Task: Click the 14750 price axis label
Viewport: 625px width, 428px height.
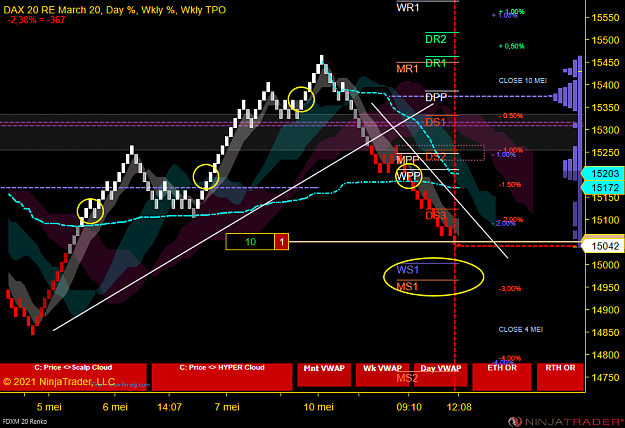Action: (x=605, y=377)
